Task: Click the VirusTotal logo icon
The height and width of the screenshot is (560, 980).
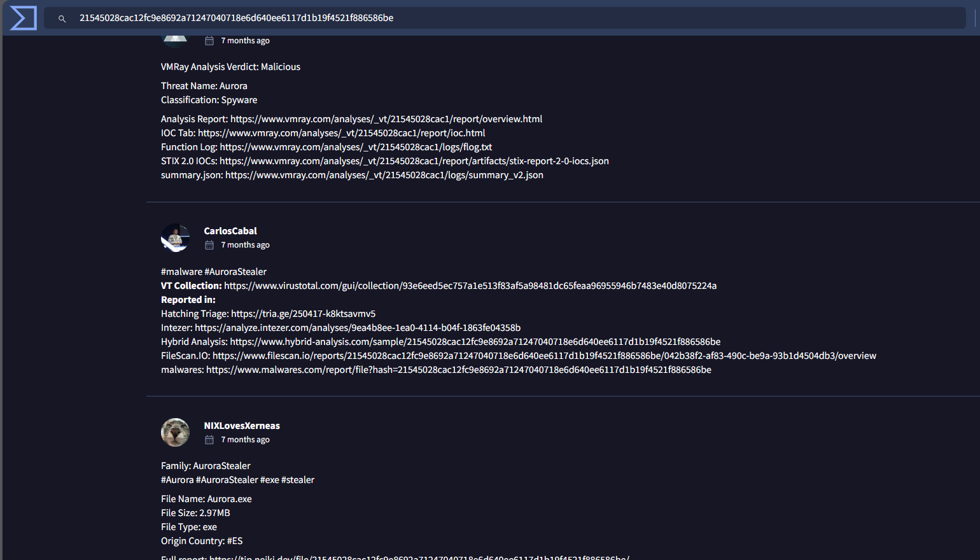Action: pos(23,18)
